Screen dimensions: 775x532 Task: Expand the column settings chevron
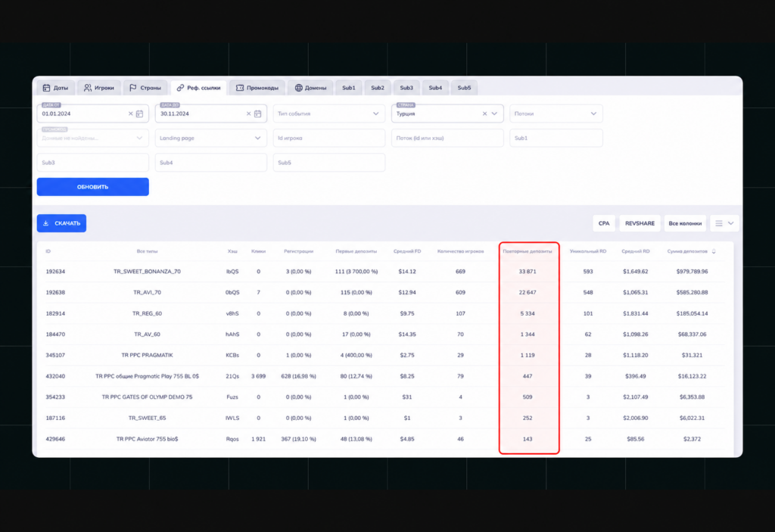pyautogui.click(x=731, y=223)
